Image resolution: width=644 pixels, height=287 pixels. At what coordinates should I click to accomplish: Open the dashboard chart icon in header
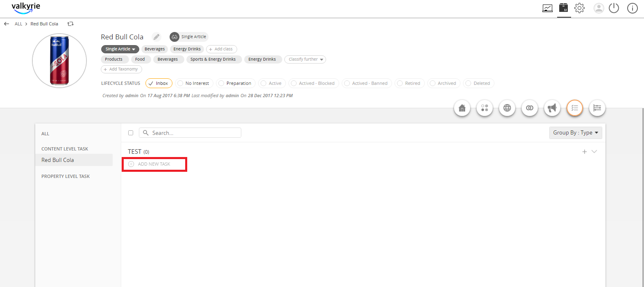(547, 8)
